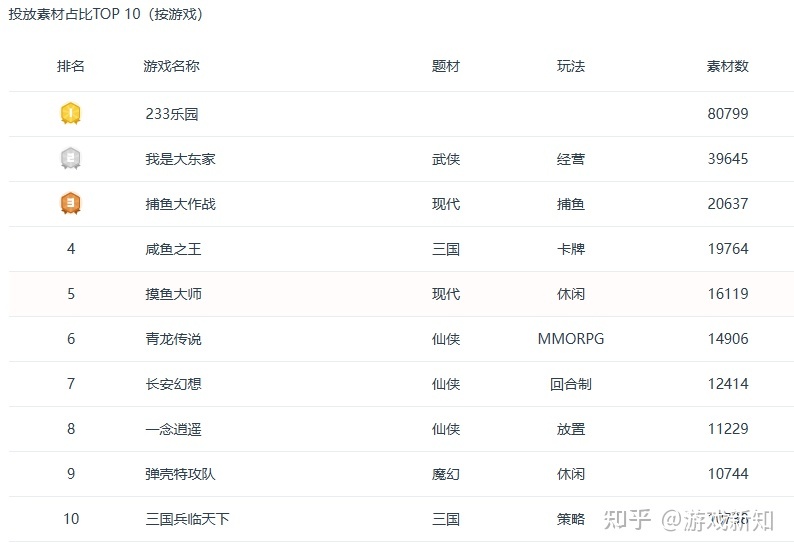Click theme 仙侠 in 青龙传说 row
Image resolution: width=794 pixels, height=553 pixels.
pos(446,339)
